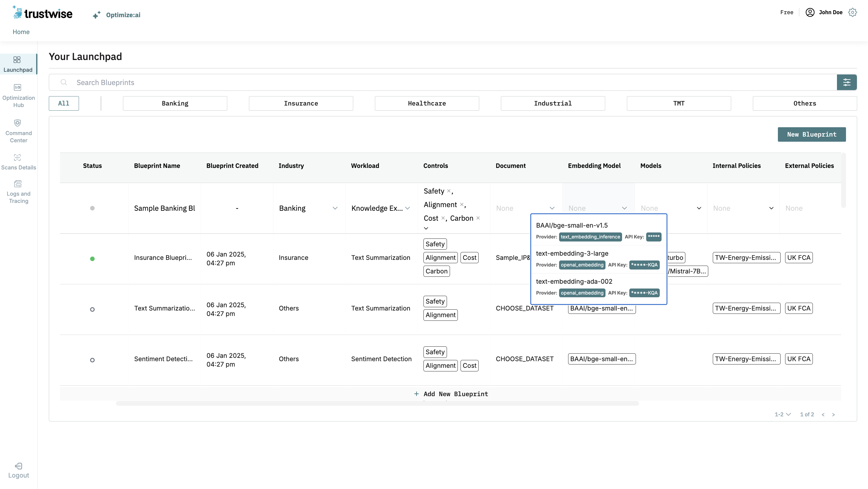Screen dimensions: 868x489
Task: Expand the embedding model dropdown for Sample Banking
Action: pyautogui.click(x=624, y=208)
